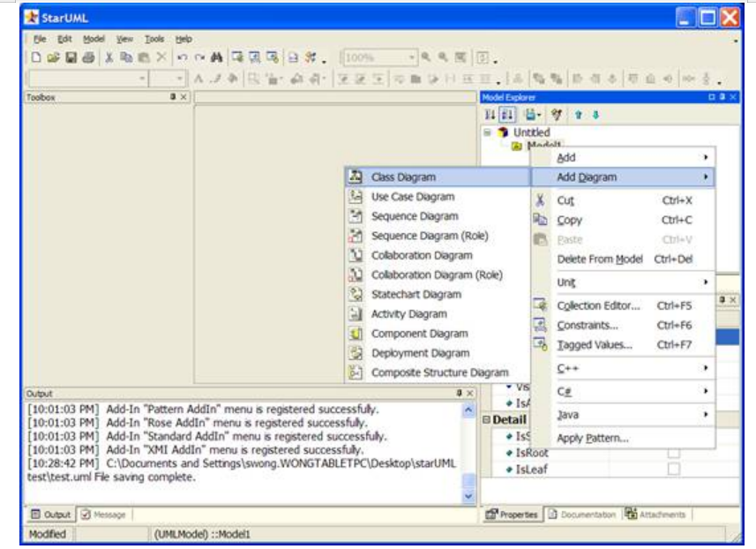Click the Find binoculars icon
756x549 pixels.
[x=216, y=57]
